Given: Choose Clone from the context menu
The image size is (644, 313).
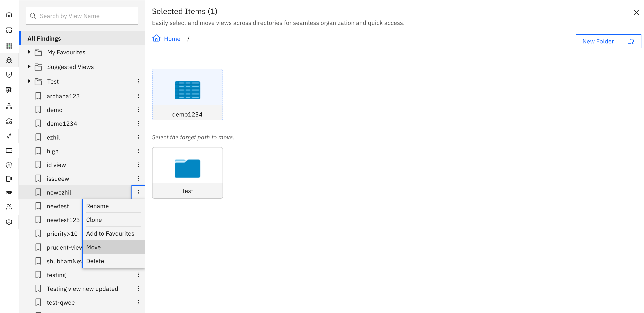Looking at the screenshot, I should [114, 220].
